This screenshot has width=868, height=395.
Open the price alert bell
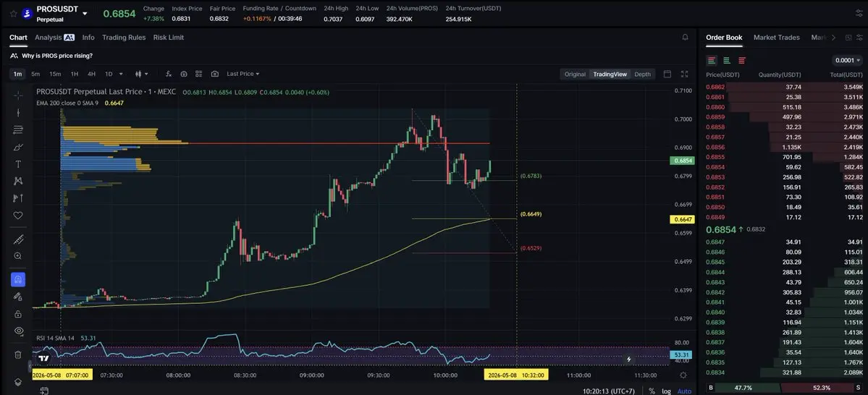pos(686,37)
